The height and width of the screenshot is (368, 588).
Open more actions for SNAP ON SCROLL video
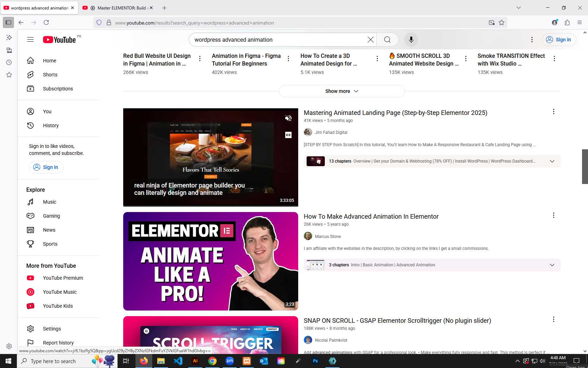click(554, 319)
